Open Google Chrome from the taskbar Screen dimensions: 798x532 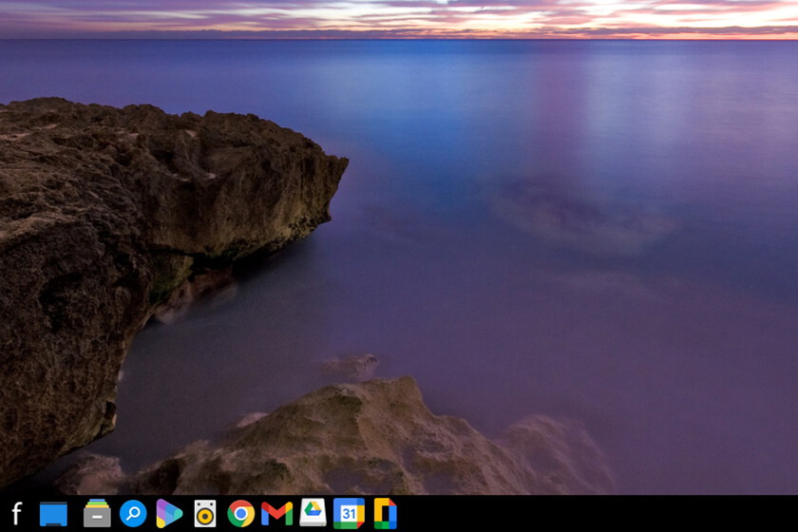[241, 514]
